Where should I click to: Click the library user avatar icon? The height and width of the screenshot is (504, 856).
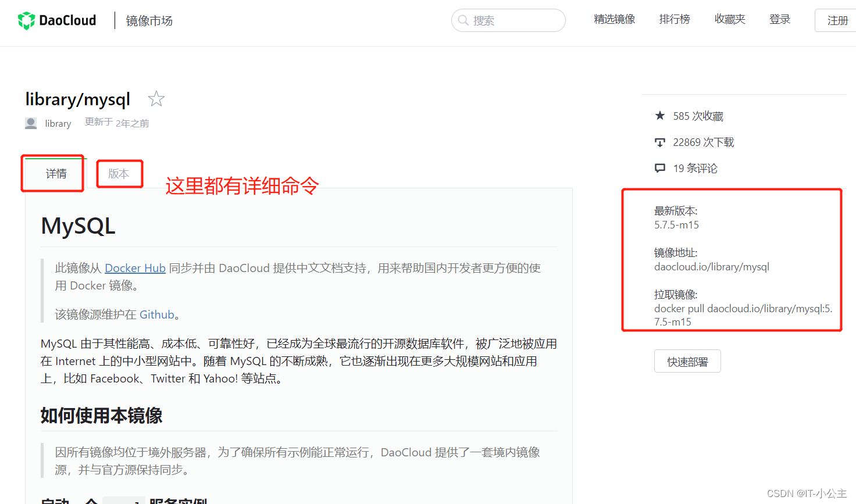click(31, 123)
